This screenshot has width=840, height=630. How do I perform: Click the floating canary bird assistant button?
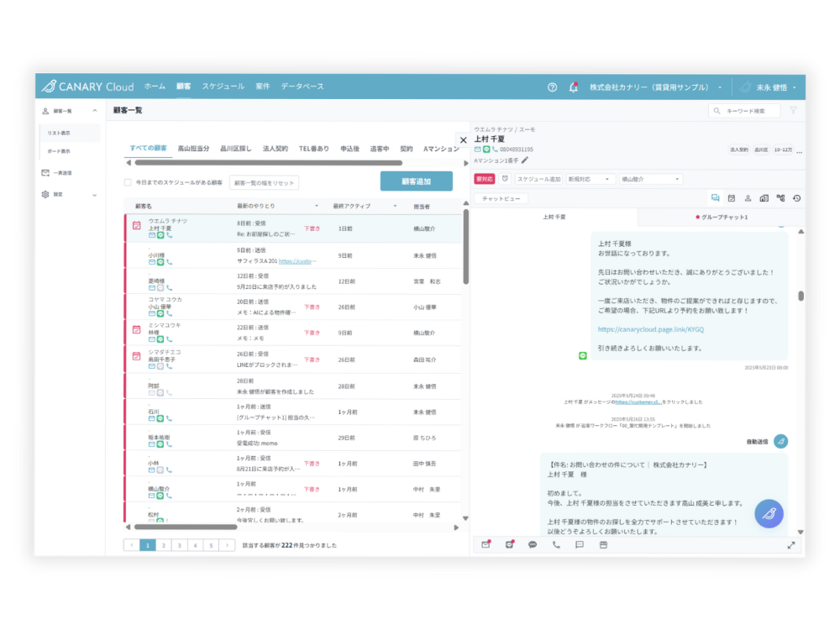coord(769,513)
